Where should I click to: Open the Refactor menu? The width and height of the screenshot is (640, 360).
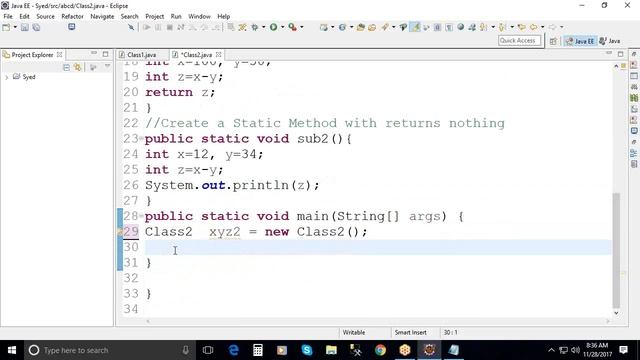coord(72,16)
